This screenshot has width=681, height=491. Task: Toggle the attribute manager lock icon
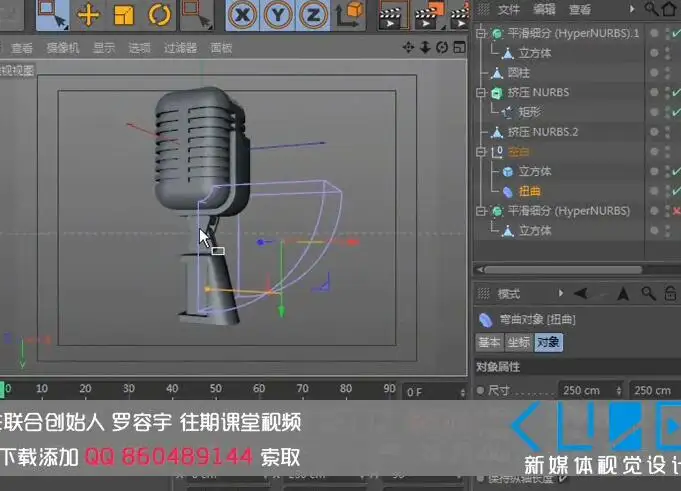coord(670,293)
